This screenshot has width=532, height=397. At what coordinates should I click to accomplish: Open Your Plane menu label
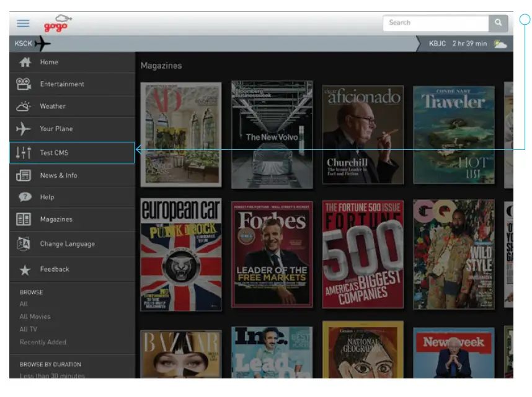click(56, 129)
